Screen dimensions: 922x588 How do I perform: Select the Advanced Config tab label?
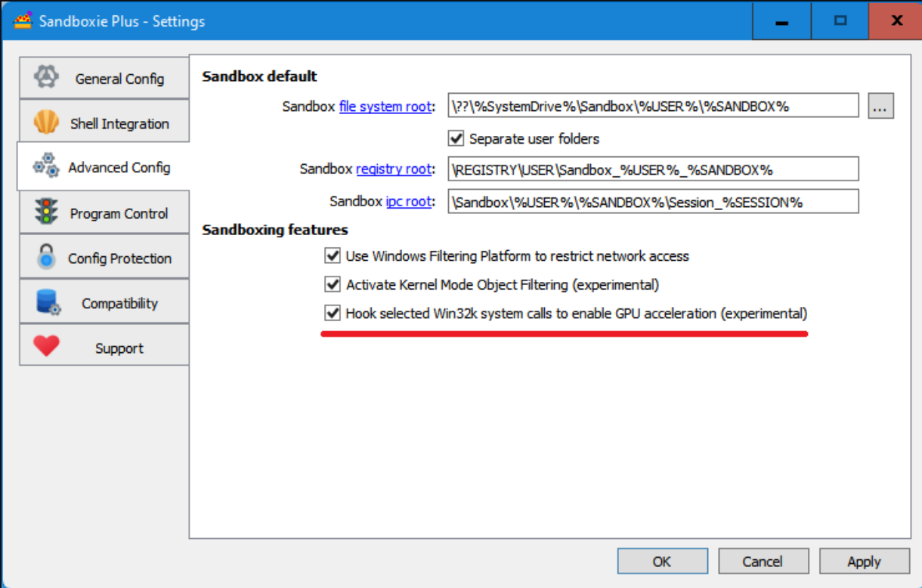tap(119, 167)
